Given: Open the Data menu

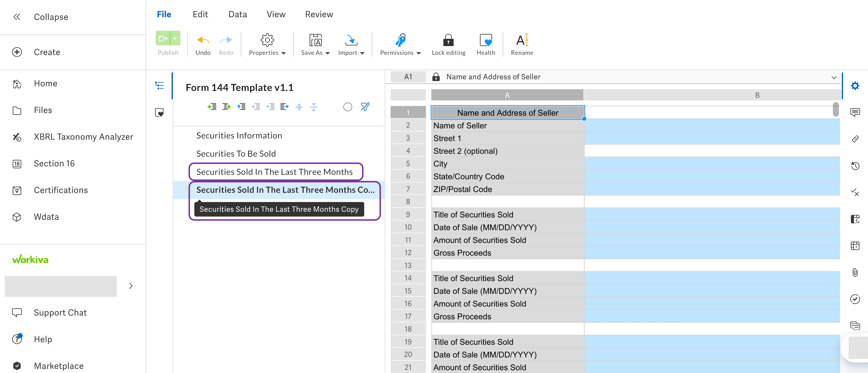Looking at the screenshot, I should tap(237, 15).
